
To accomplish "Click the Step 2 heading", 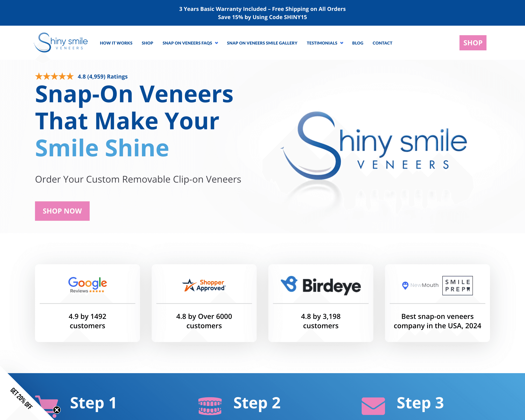I will pos(257,403).
